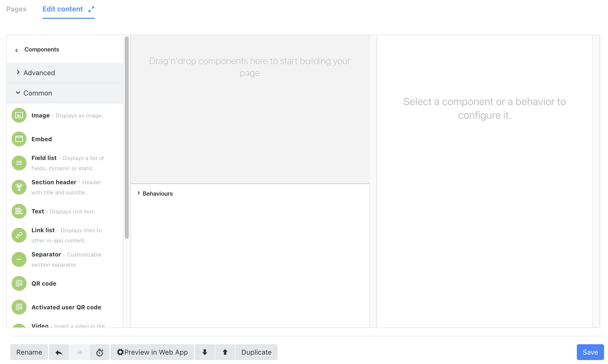Click the Text component icon
This screenshot has height=364, width=608.
pyautogui.click(x=19, y=211)
